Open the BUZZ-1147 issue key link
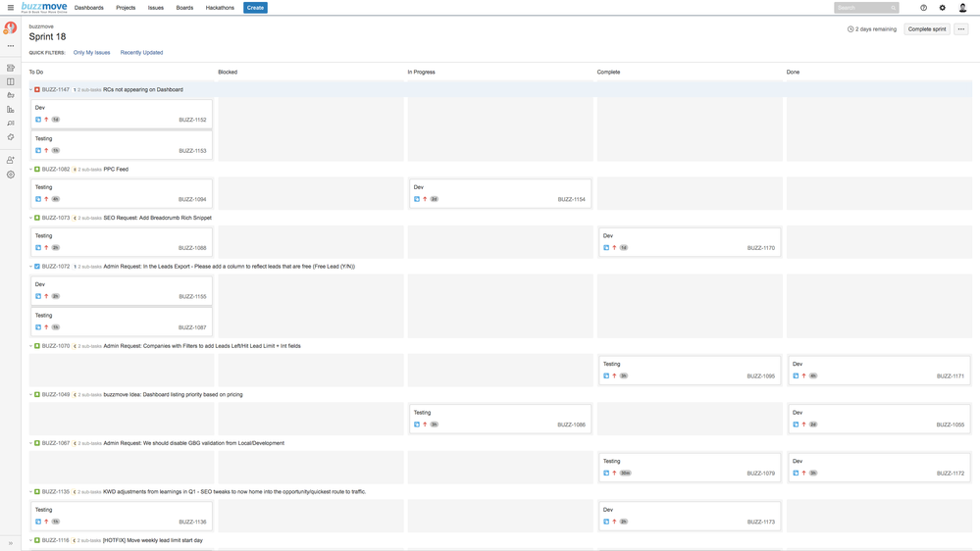Image resolution: width=980 pixels, height=551 pixels. pyautogui.click(x=56, y=89)
